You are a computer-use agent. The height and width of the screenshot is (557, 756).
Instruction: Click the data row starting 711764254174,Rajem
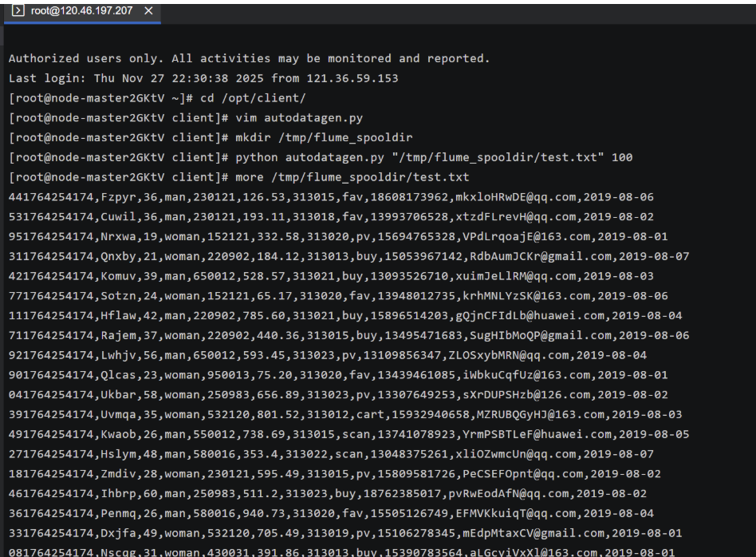pos(349,335)
